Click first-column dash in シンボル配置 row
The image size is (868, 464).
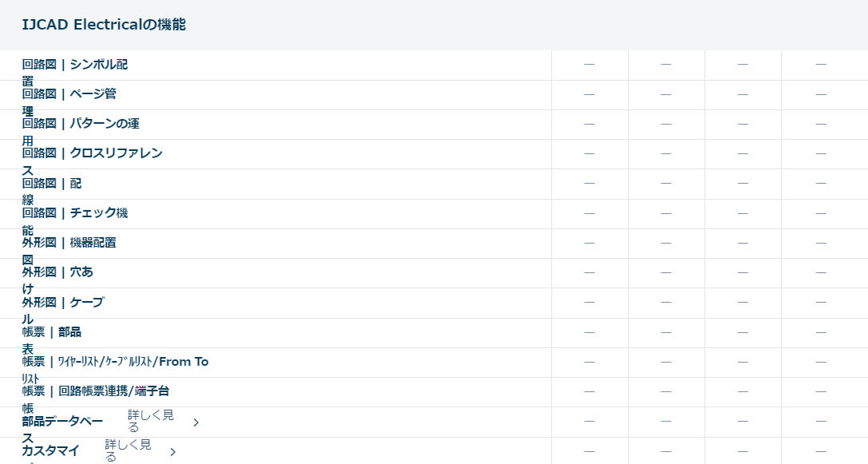tap(590, 65)
